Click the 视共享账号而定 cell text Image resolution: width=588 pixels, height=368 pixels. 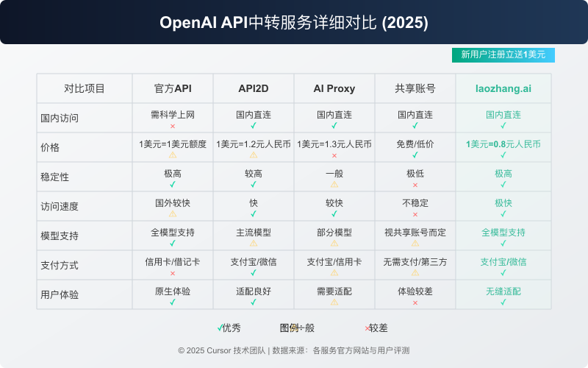(x=415, y=233)
